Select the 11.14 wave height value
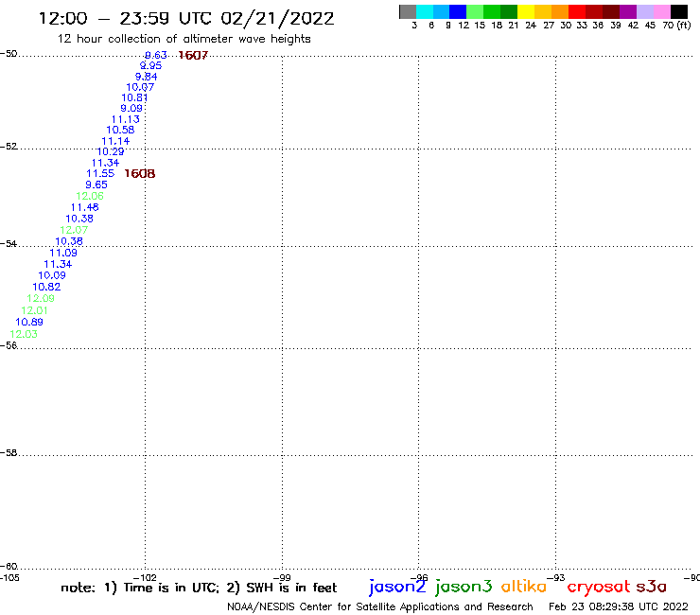Image resolution: width=700 pixels, height=615 pixels. pos(115,141)
